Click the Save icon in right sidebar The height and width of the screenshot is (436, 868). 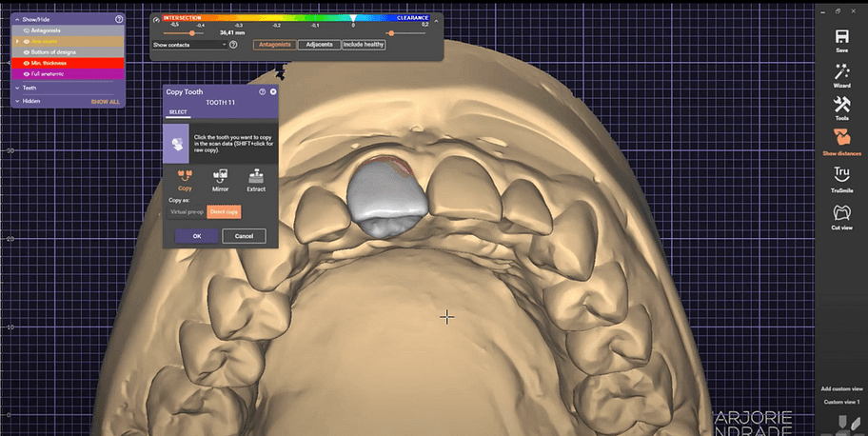coord(841,36)
